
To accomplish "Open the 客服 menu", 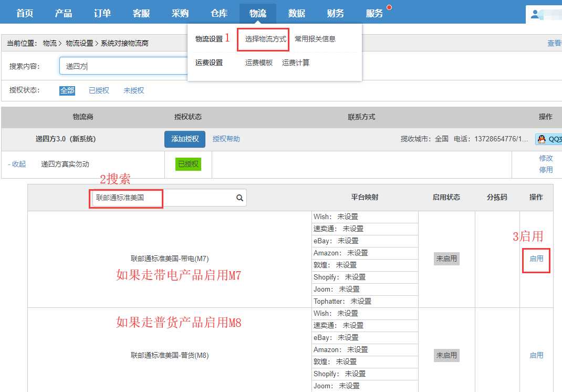I will 141,13.
